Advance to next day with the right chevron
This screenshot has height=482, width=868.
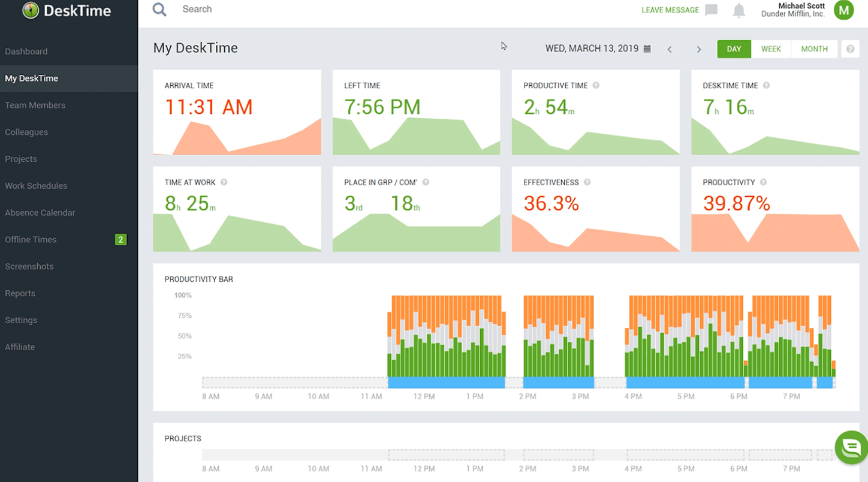(x=699, y=49)
